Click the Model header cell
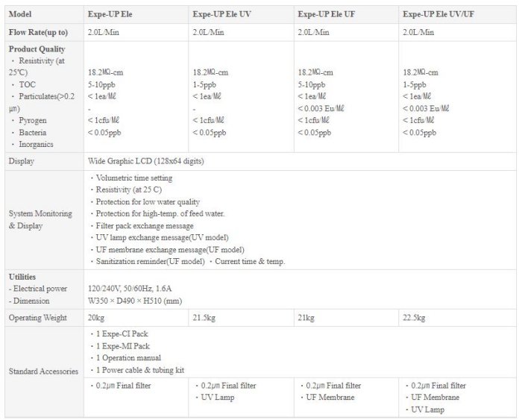The image size is (522, 420). 19,14
